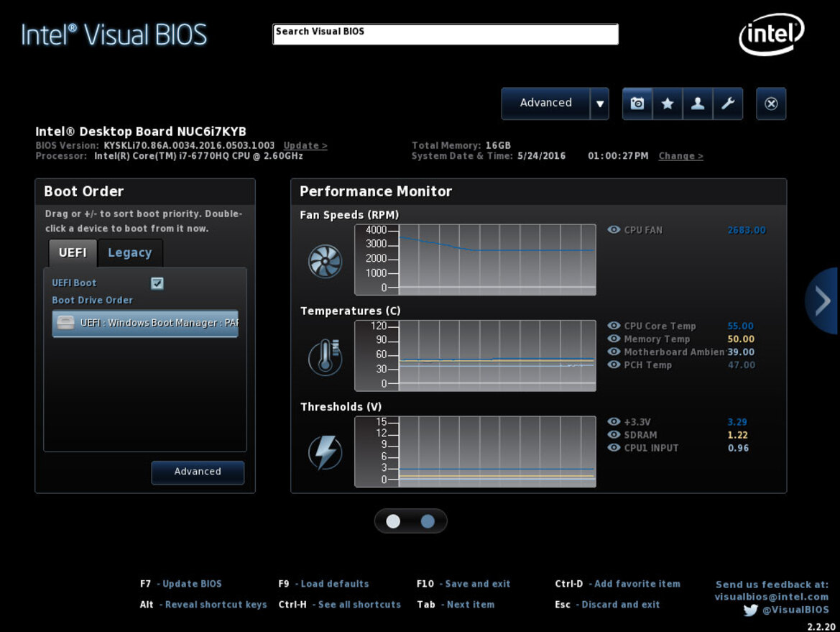Click the Temperatures graph
Screen dimensions: 840x632
(475, 355)
